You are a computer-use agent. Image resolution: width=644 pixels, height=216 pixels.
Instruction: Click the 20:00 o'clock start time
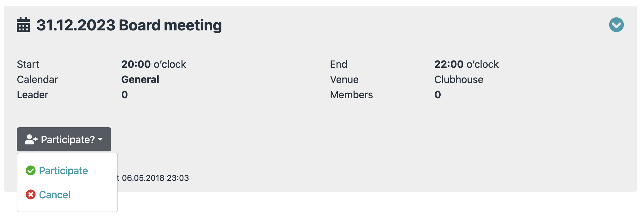click(x=153, y=64)
